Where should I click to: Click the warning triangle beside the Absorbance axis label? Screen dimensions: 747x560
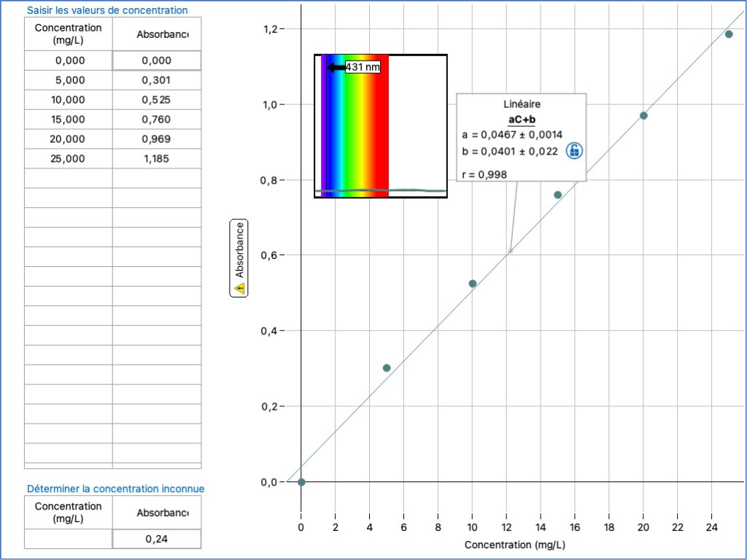point(239,289)
